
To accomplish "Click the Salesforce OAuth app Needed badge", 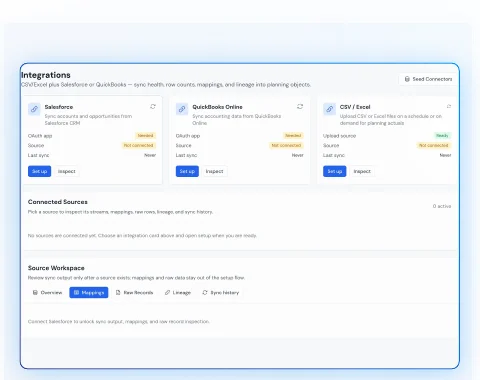I will click(145, 136).
